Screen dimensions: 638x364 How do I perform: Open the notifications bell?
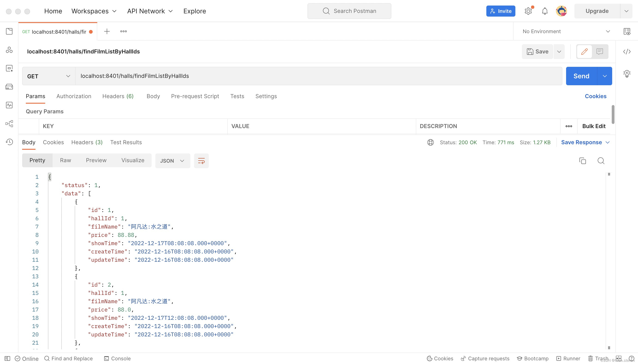tap(545, 11)
